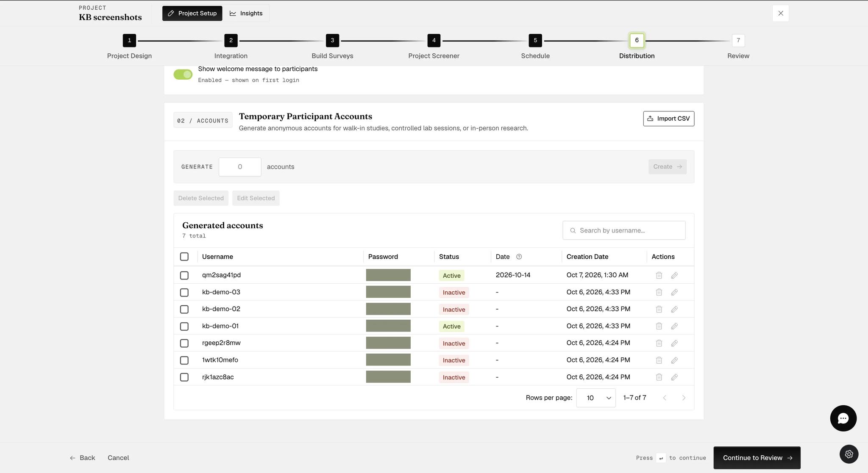Click the Creation Date column header
Image resolution: width=868 pixels, height=473 pixels.
coord(587,257)
